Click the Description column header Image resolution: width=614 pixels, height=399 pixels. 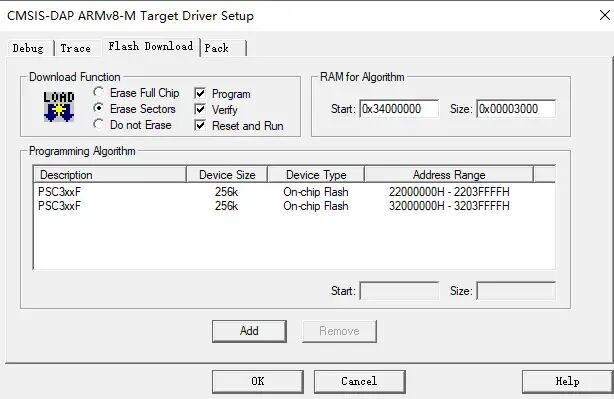tap(110, 175)
